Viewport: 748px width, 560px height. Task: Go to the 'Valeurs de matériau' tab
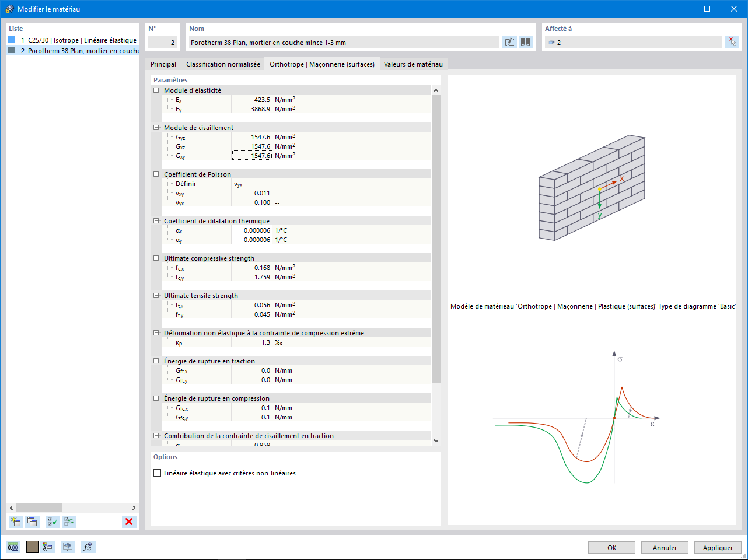point(413,64)
